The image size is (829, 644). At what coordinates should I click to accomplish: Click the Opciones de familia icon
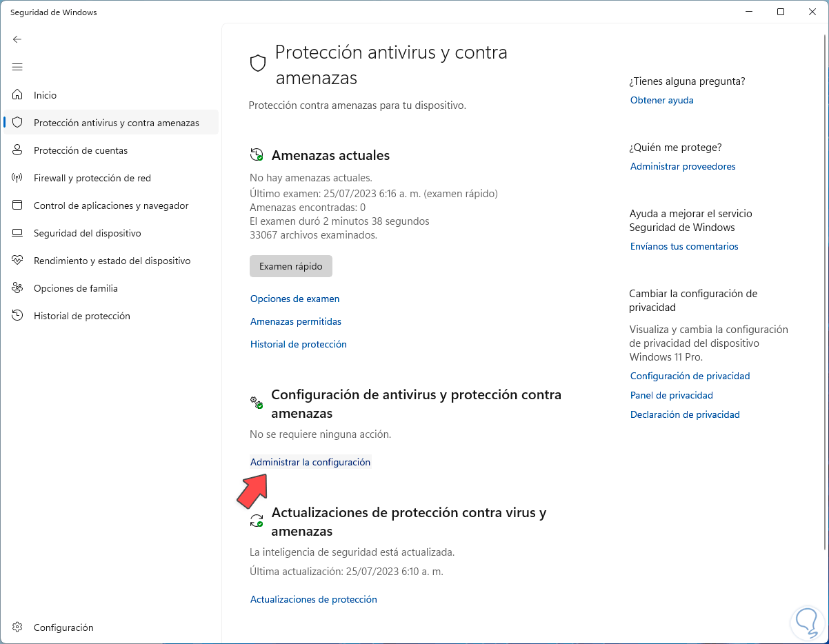coord(18,288)
